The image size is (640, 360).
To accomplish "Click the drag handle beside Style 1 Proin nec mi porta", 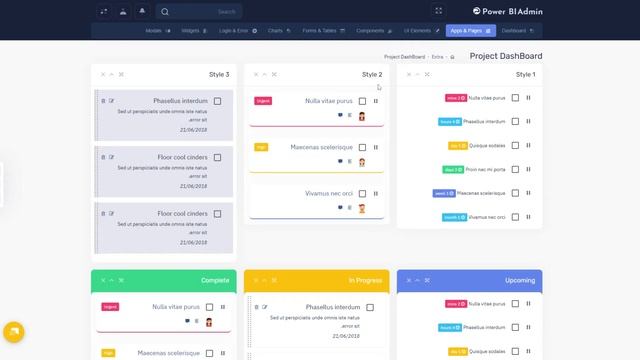I will click(x=528, y=169).
